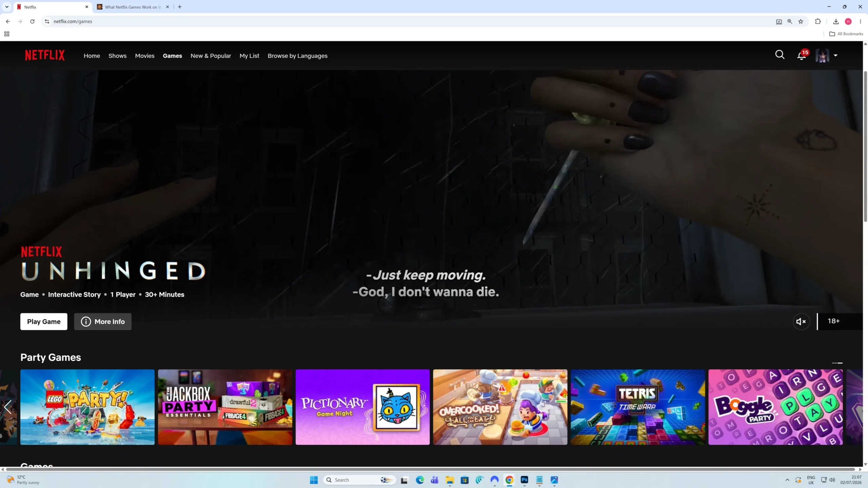The height and width of the screenshot is (488, 868).
Task: Click the horizontal page scrollbar
Action: 431,469
